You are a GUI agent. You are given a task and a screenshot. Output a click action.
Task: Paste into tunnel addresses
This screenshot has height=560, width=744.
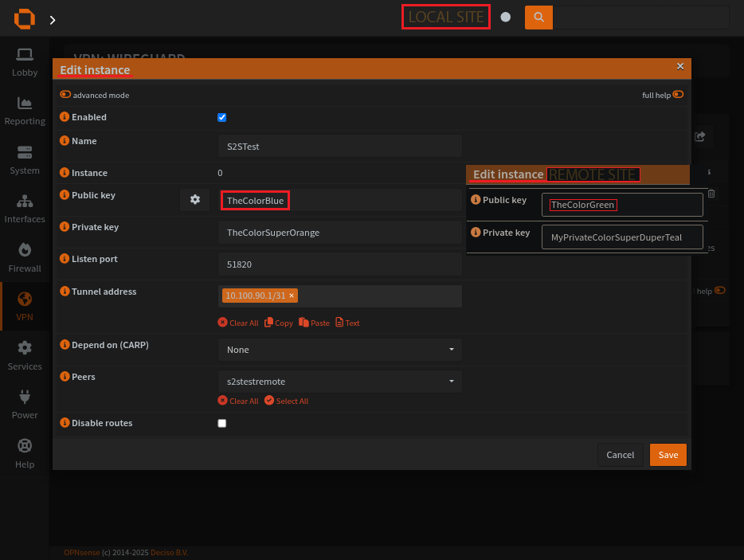[x=314, y=323]
